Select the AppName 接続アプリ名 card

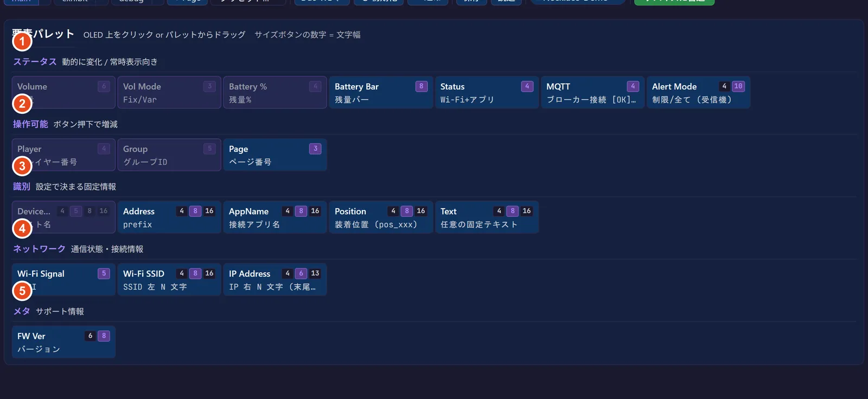[x=275, y=217]
